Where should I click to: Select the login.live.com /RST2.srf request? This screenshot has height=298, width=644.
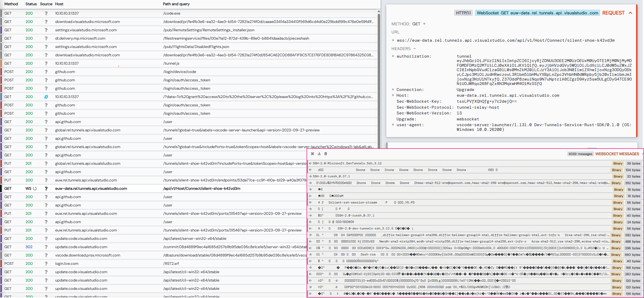pyautogui.click(x=154, y=264)
